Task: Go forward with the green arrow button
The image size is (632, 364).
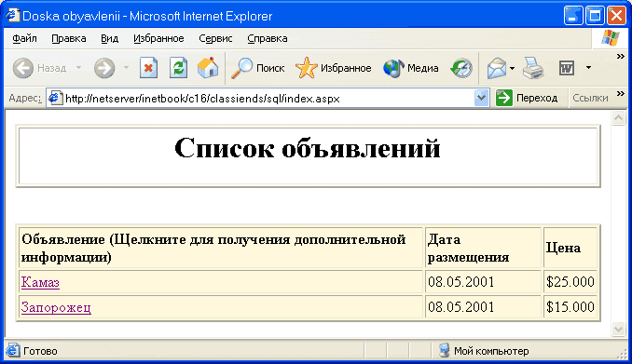Action: 104,68
